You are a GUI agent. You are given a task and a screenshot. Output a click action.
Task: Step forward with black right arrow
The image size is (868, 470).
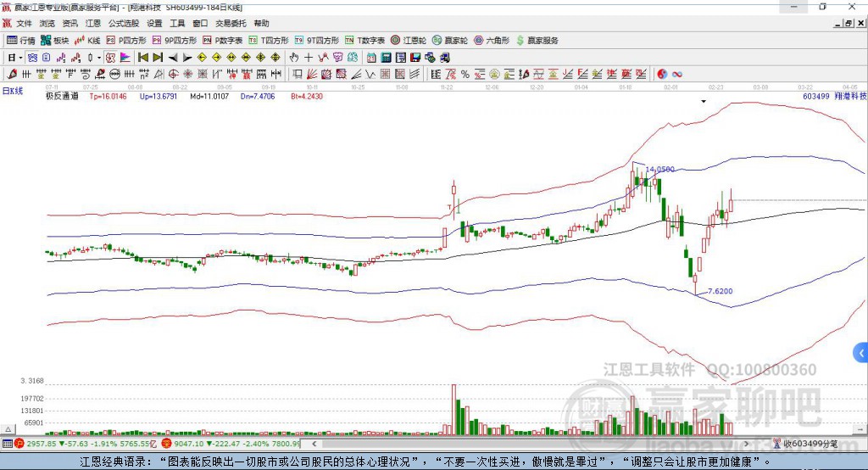(x=187, y=57)
